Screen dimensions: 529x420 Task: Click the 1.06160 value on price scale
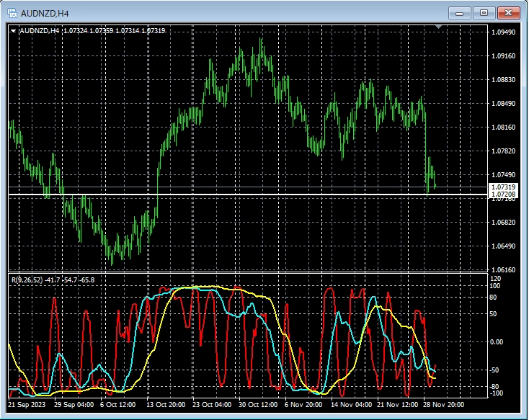pyautogui.click(x=503, y=269)
